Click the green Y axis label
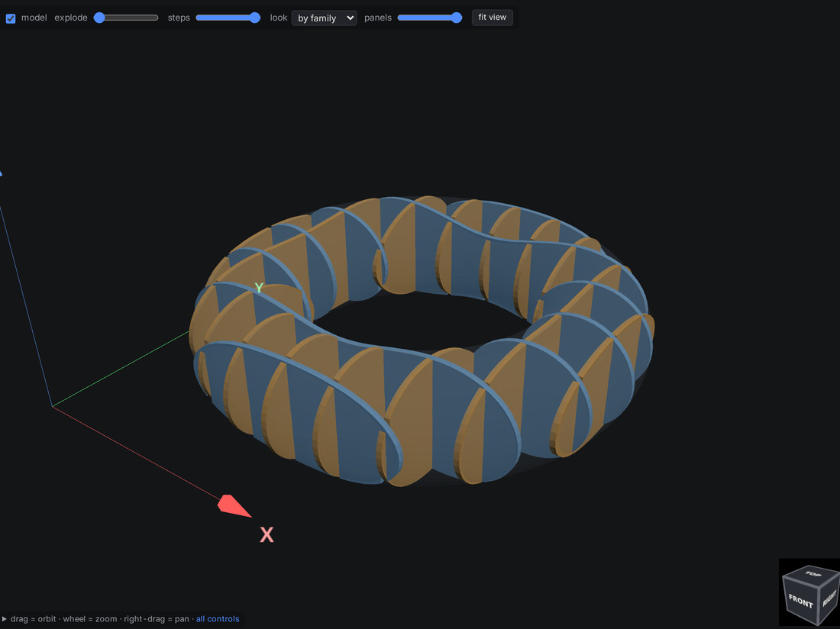The height and width of the screenshot is (629, 840). (x=259, y=288)
